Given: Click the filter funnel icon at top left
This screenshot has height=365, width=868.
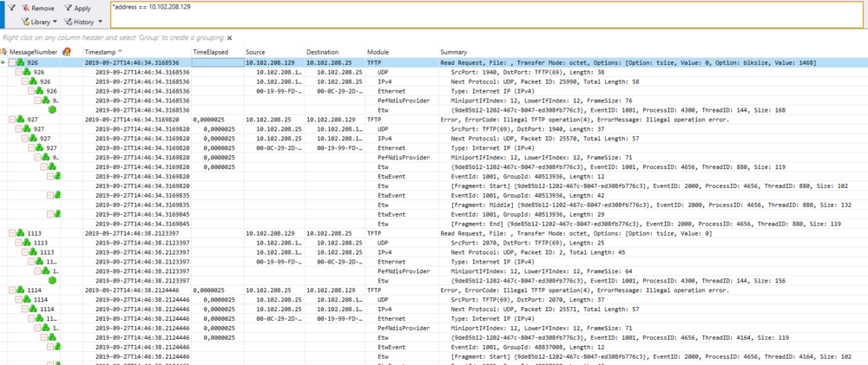Looking at the screenshot, I should click(11, 7).
